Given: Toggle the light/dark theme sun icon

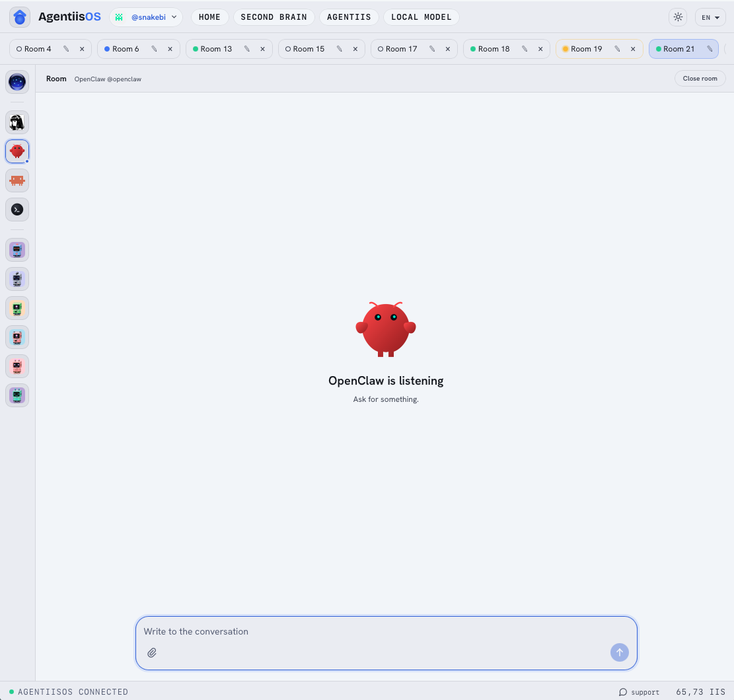Looking at the screenshot, I should [678, 17].
